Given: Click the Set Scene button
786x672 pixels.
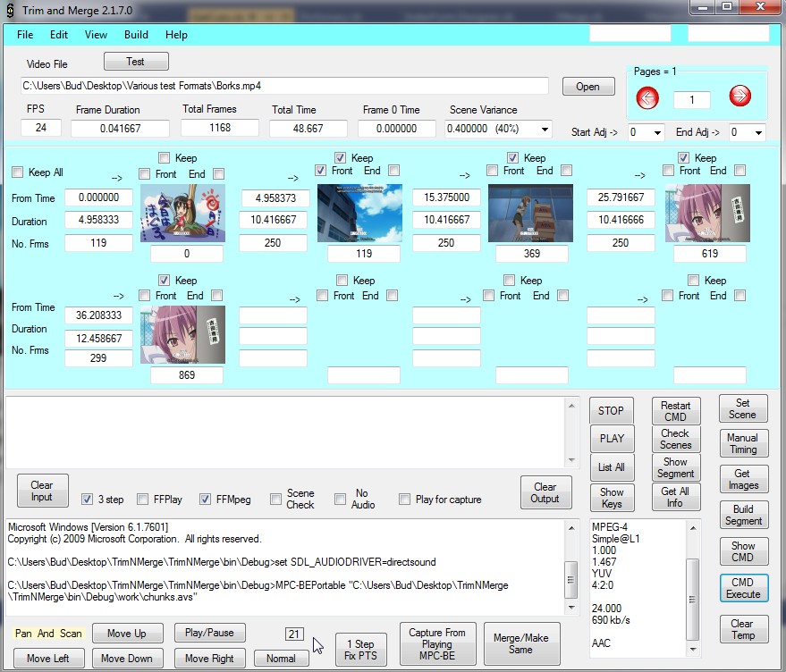Looking at the screenshot, I should 743,408.
